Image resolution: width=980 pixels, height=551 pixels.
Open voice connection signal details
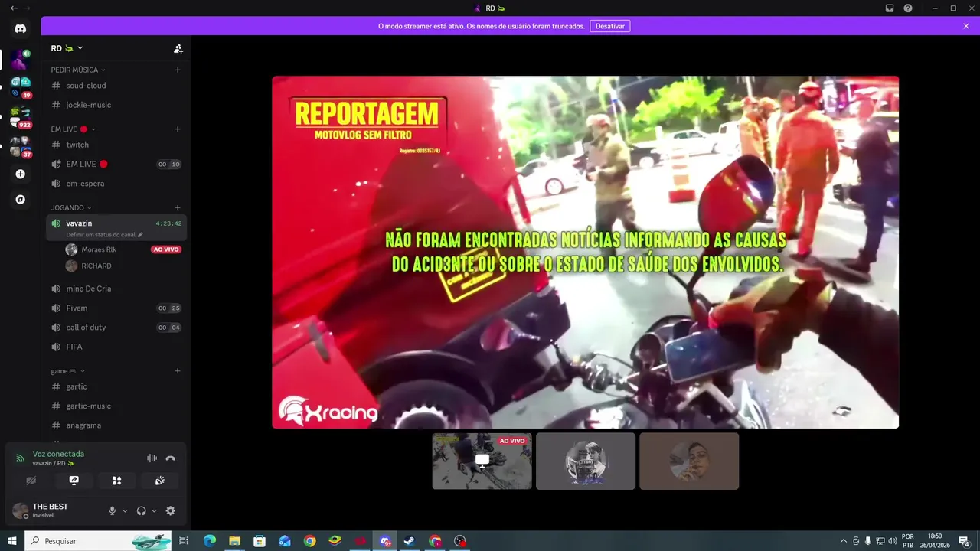[21, 458]
